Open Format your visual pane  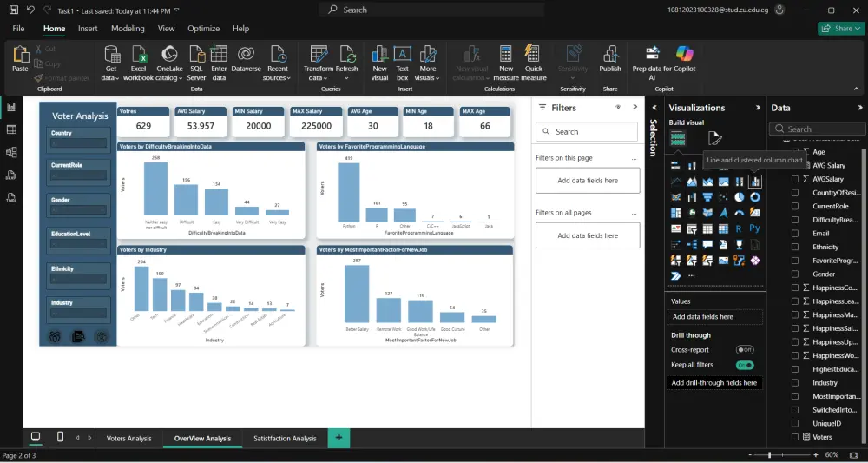[714, 138]
